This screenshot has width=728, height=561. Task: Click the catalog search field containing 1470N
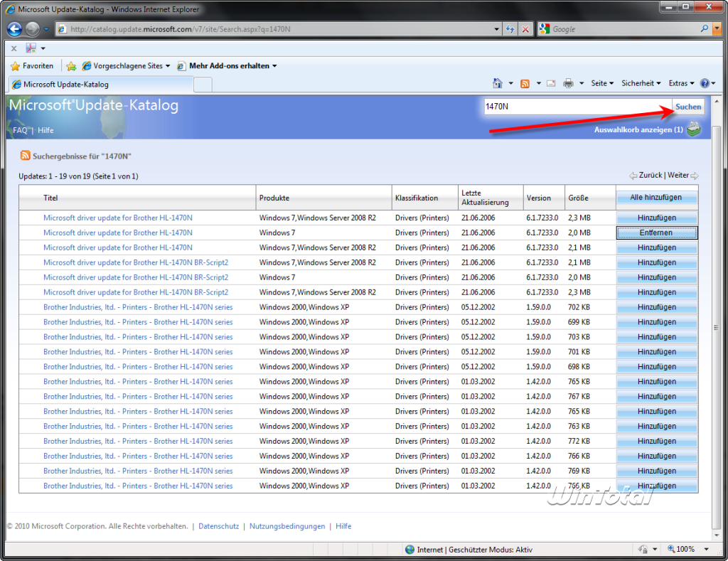click(x=577, y=107)
